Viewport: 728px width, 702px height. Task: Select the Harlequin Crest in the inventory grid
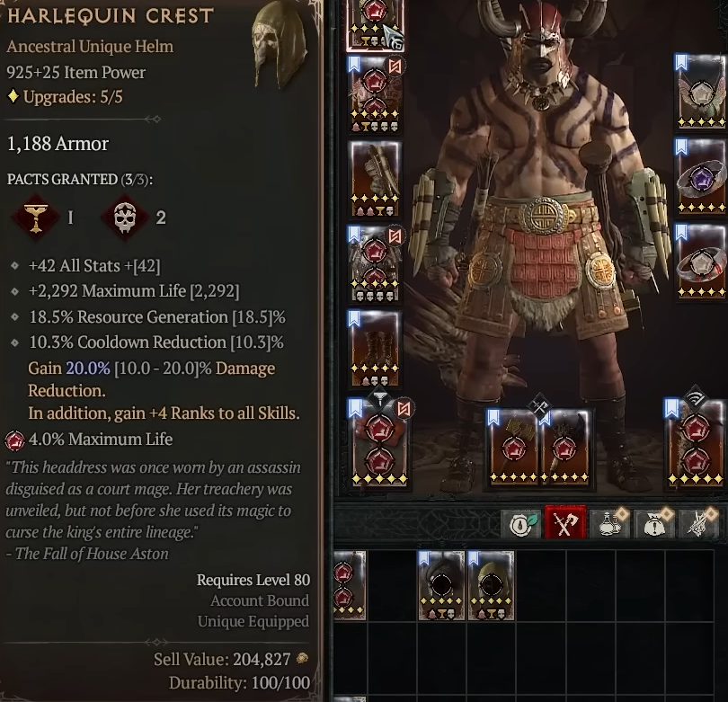(x=491, y=585)
